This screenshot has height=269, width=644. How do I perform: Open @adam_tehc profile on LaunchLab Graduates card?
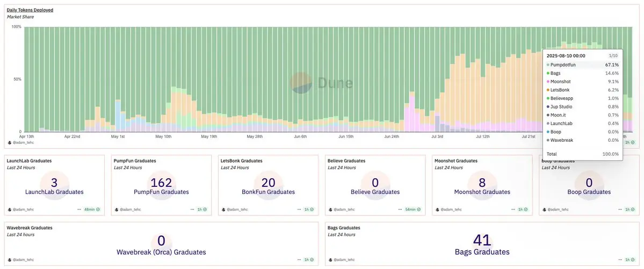pyautogui.click(x=20, y=209)
